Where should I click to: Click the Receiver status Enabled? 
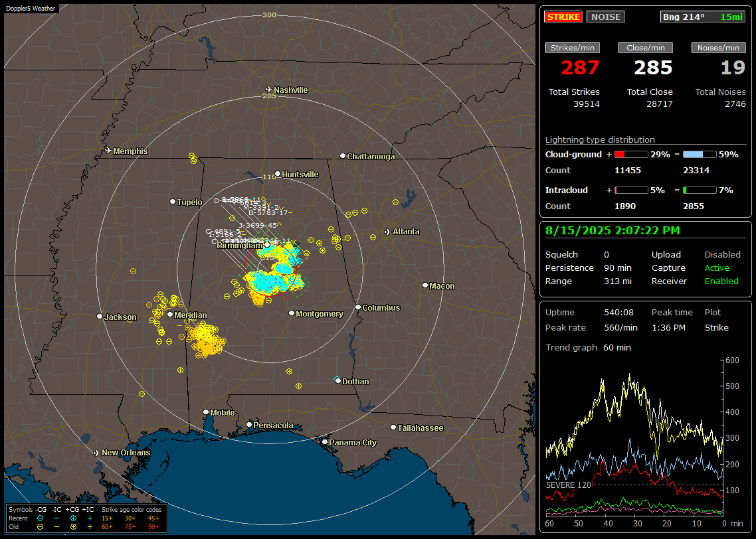pyautogui.click(x=721, y=281)
